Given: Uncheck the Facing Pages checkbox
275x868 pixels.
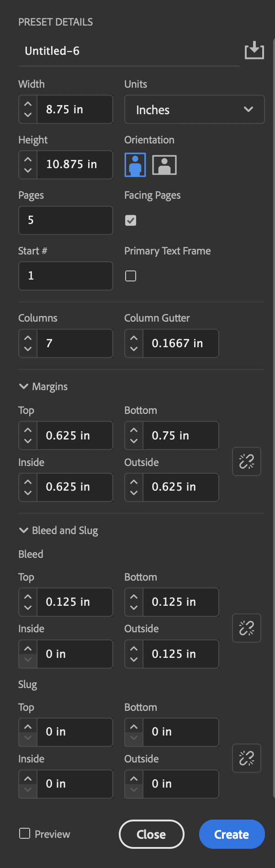Looking at the screenshot, I should tap(131, 221).
